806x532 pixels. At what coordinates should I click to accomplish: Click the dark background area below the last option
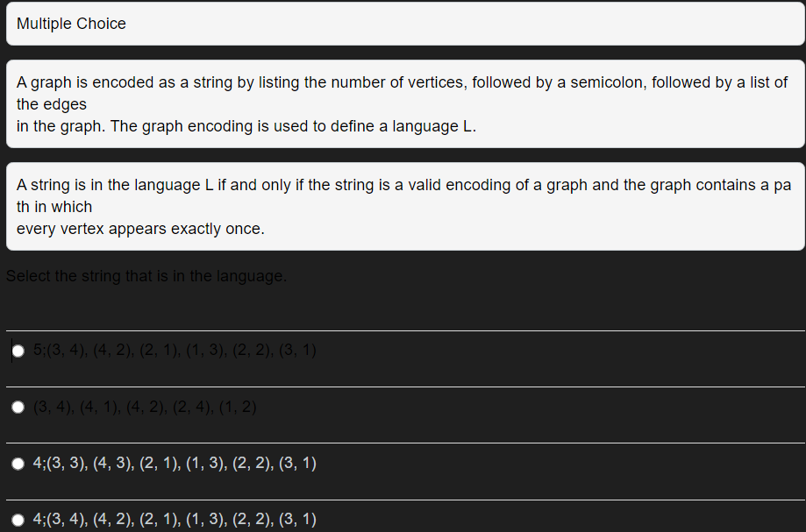coord(403,528)
